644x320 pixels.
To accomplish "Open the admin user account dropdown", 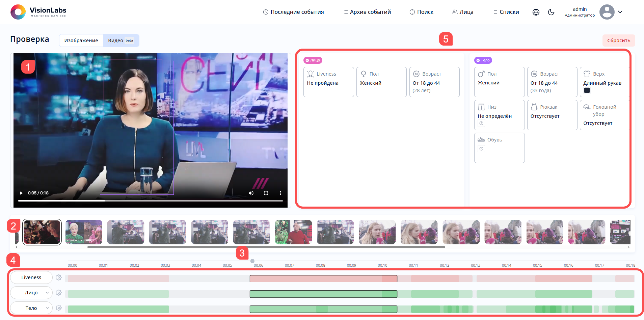I will coord(620,12).
